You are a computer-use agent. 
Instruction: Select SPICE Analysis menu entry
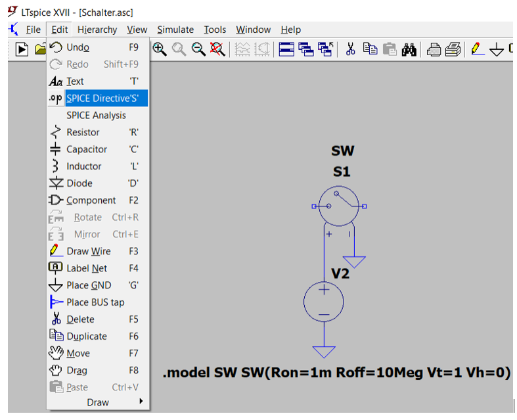[x=98, y=115]
